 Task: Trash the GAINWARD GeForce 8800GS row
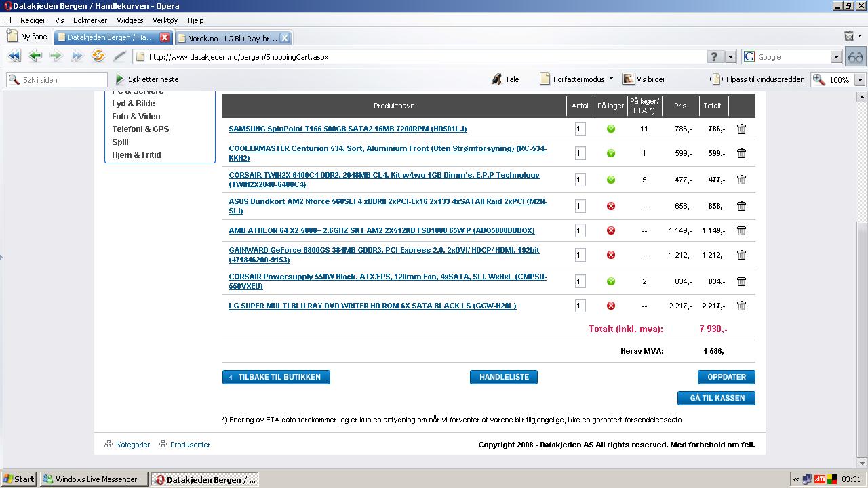pos(741,255)
